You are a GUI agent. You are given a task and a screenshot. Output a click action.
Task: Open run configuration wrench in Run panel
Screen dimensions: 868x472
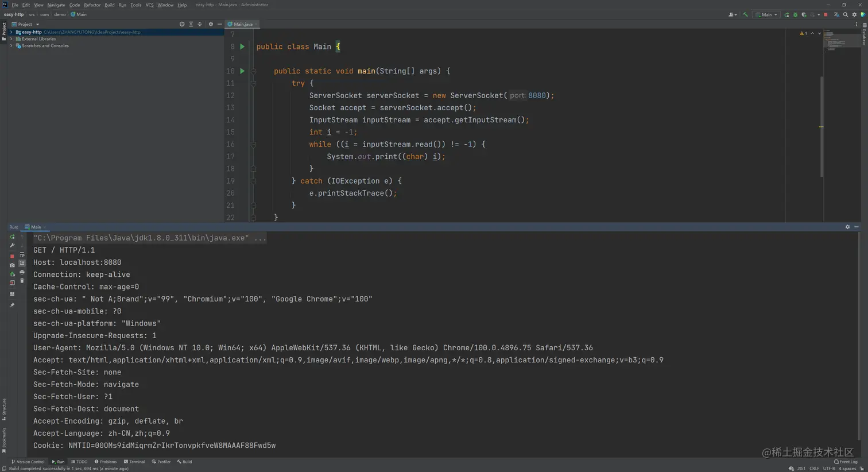[x=12, y=245]
